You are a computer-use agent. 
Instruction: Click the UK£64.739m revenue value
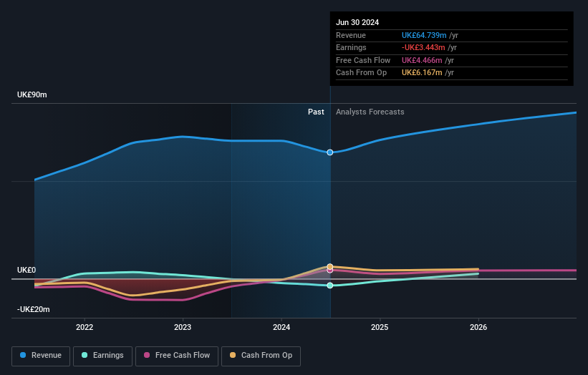424,35
